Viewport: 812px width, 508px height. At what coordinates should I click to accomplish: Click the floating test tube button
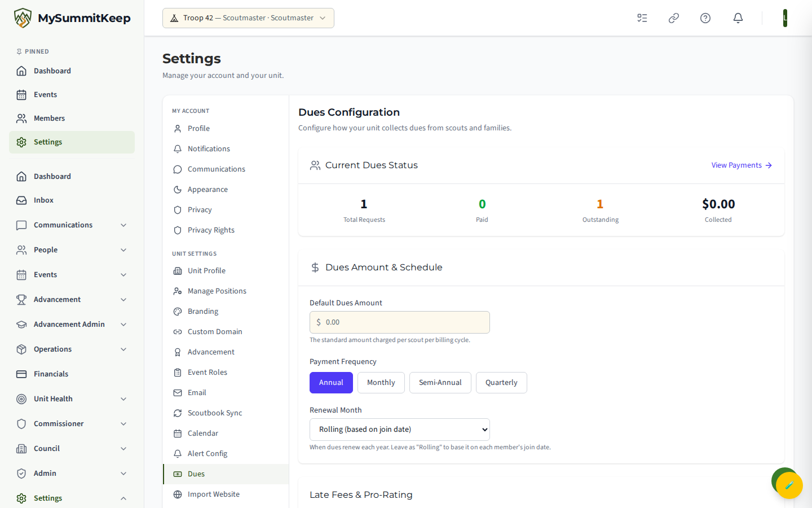point(789,485)
